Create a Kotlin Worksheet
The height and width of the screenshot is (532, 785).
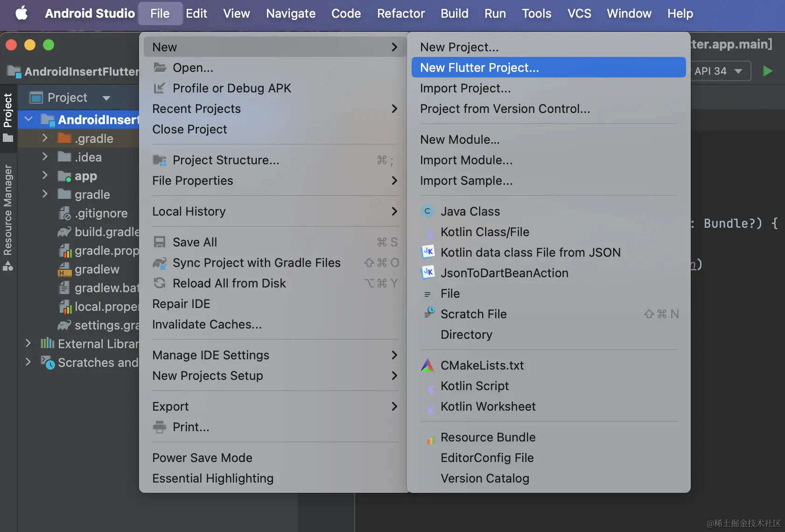[549, 406]
